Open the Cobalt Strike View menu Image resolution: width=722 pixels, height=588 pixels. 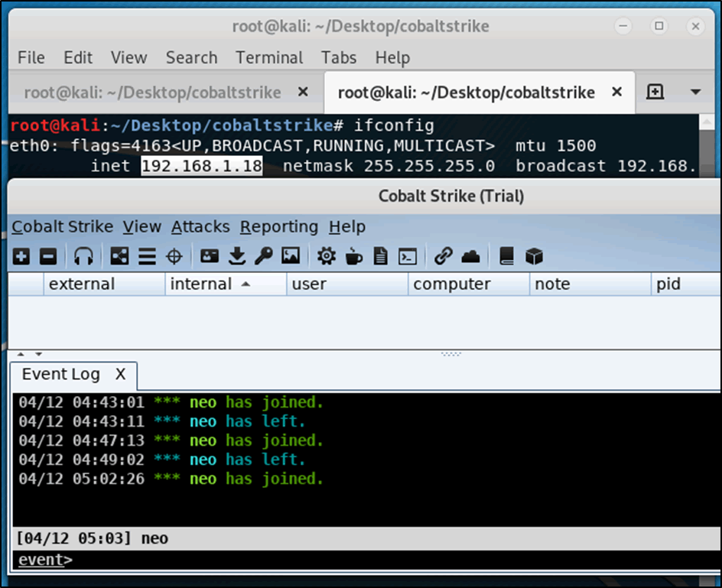click(x=141, y=226)
